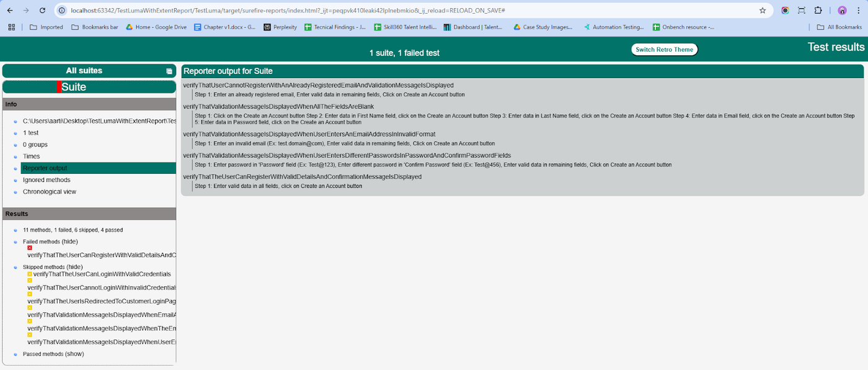
Task: Go forward using the browser forward arrow
Action: point(26,11)
